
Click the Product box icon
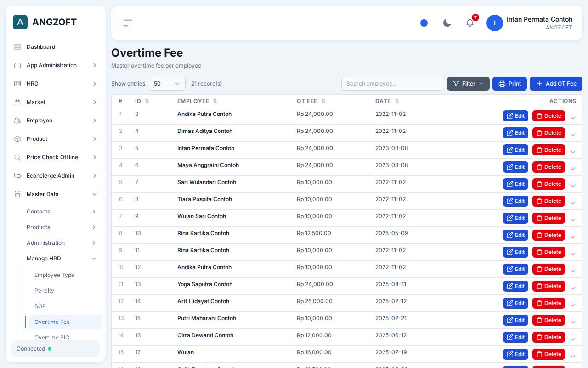point(17,139)
